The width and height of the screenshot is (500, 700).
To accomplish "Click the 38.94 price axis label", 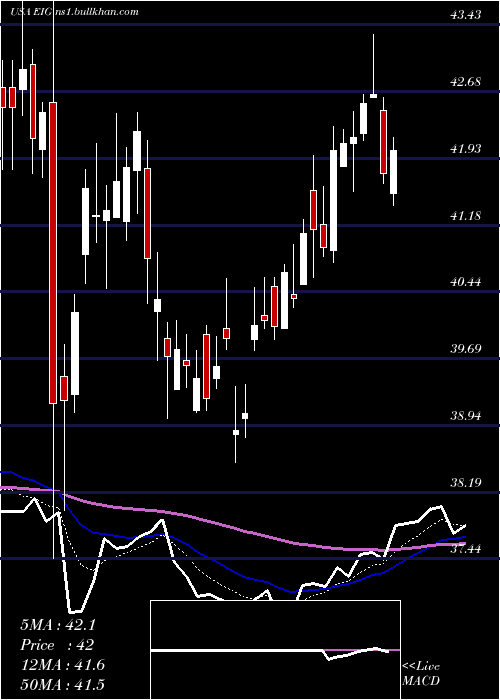I will point(466,416).
